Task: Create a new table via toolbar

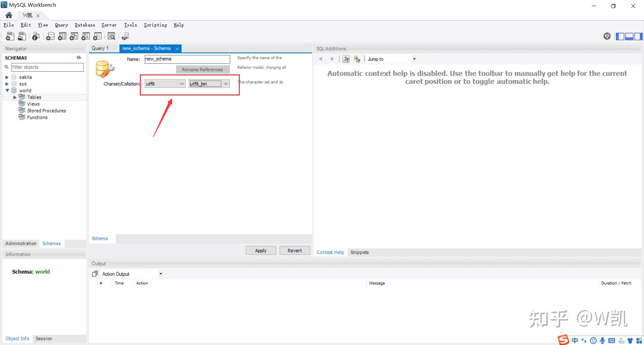Action: pyautogui.click(x=62, y=36)
